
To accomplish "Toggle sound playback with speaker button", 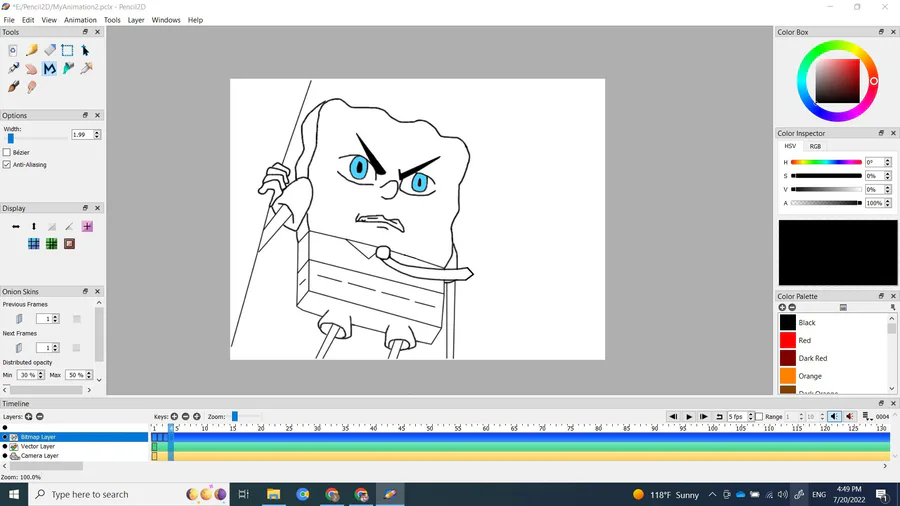I will [x=835, y=417].
